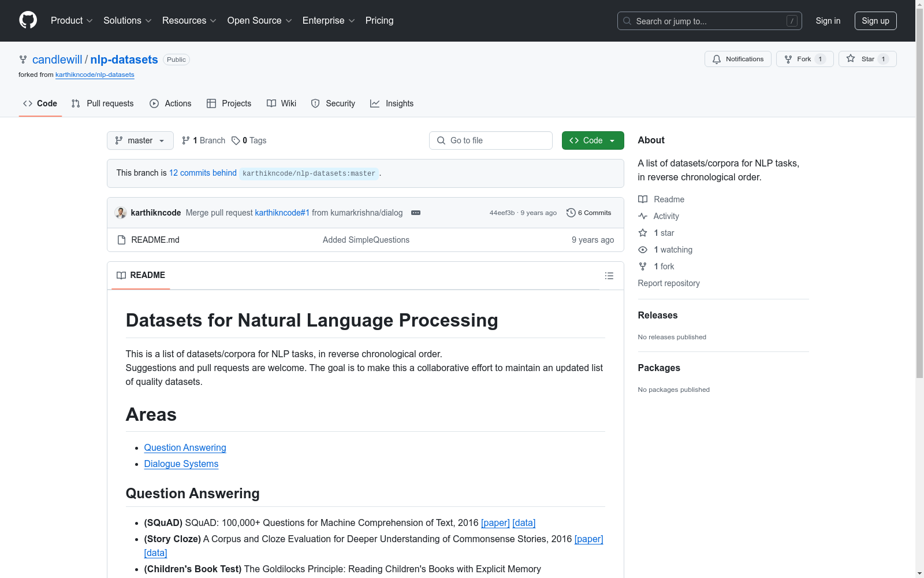Open Notifications bell button

click(738, 59)
